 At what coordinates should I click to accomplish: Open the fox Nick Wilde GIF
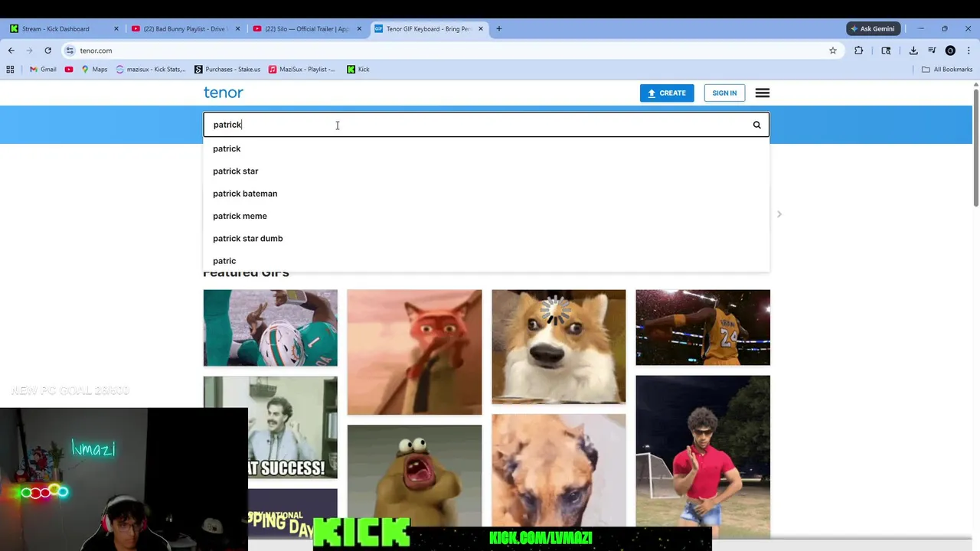pyautogui.click(x=414, y=352)
